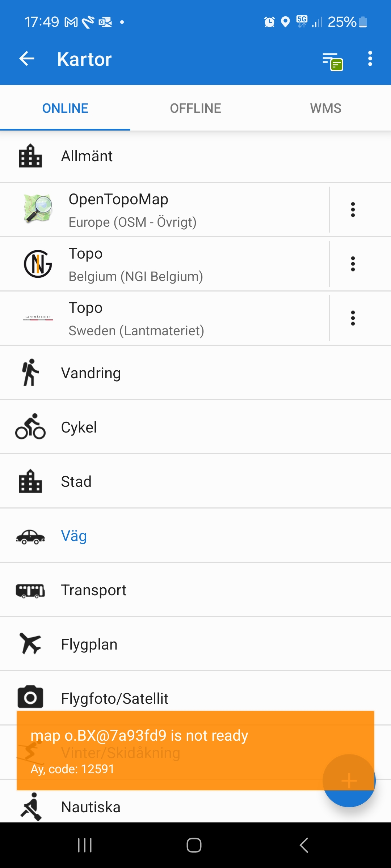391x868 pixels.
Task: Switch to the OFFLINE tab
Action: pos(195,108)
